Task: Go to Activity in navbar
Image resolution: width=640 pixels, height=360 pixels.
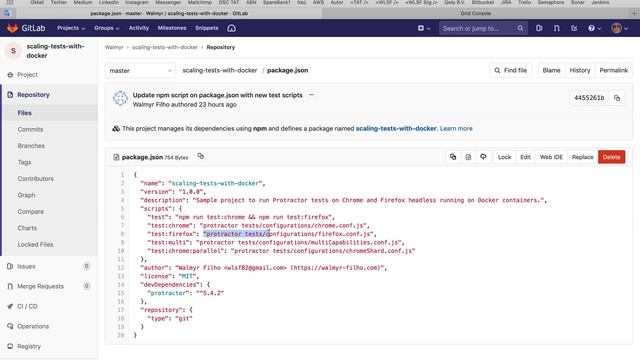Action: coord(139,28)
